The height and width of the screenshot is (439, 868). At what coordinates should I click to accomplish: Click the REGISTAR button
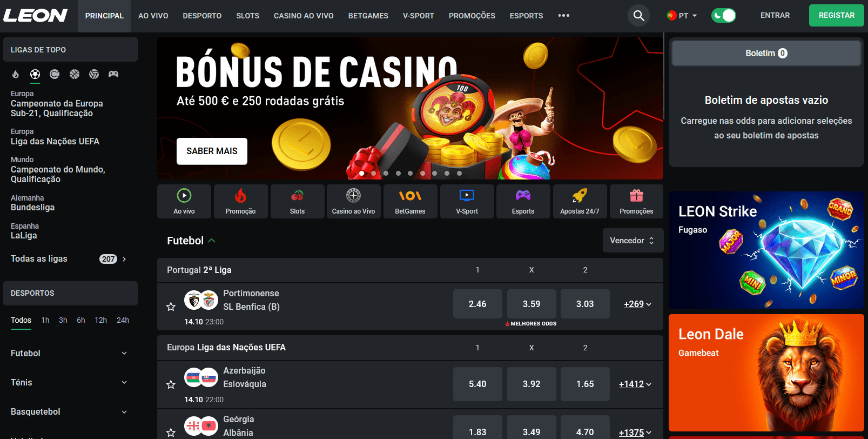coord(836,15)
